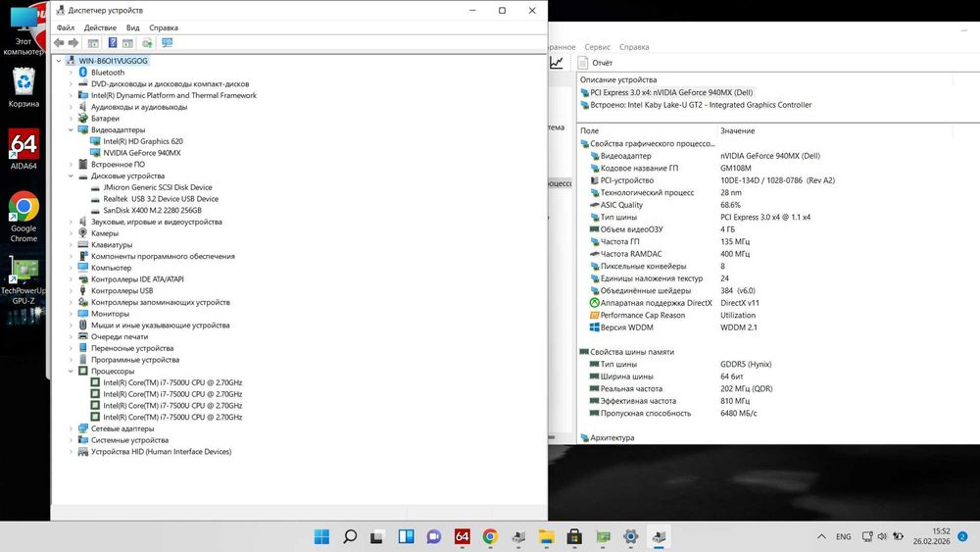
Task: Open Chrome from the taskbar
Action: 490,536
